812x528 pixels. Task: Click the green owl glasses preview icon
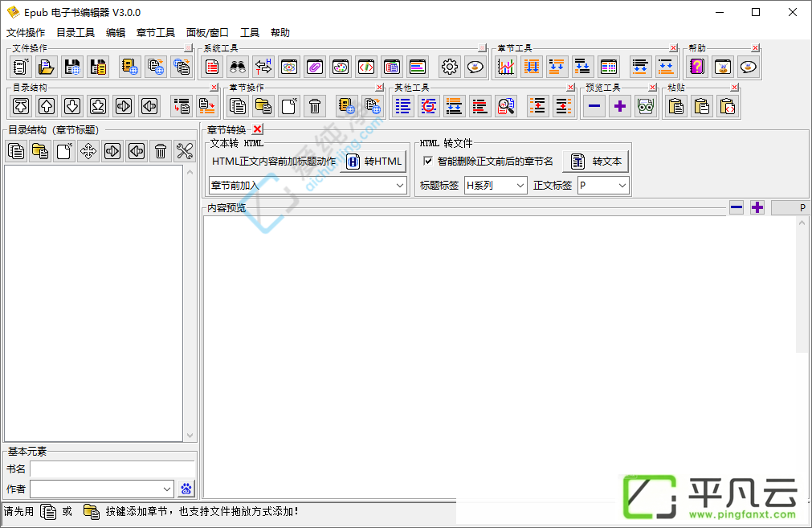pos(646,106)
